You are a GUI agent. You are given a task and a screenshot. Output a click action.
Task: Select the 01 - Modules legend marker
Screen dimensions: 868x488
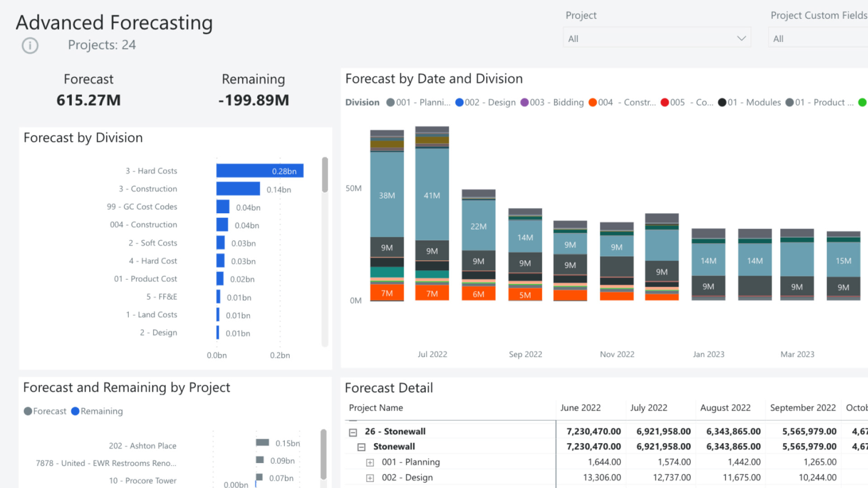pos(722,103)
